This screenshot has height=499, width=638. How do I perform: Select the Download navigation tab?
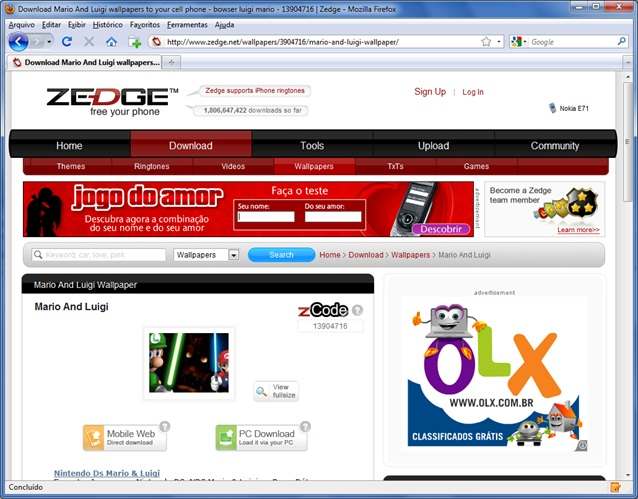pos(191,146)
